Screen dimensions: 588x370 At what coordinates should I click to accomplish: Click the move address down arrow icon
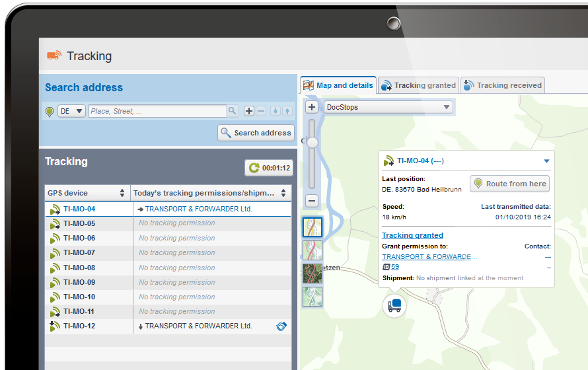click(276, 111)
